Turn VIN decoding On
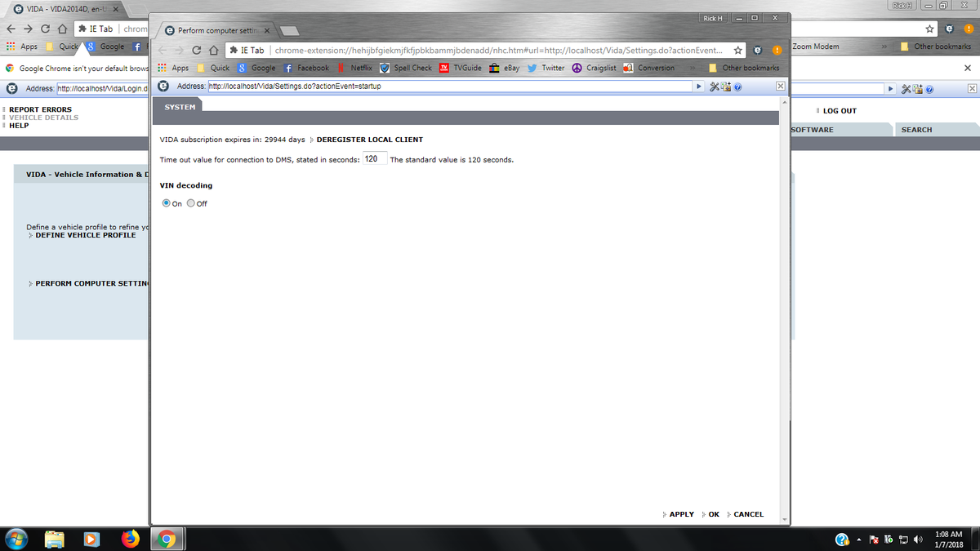The width and height of the screenshot is (980, 551). 167,203
